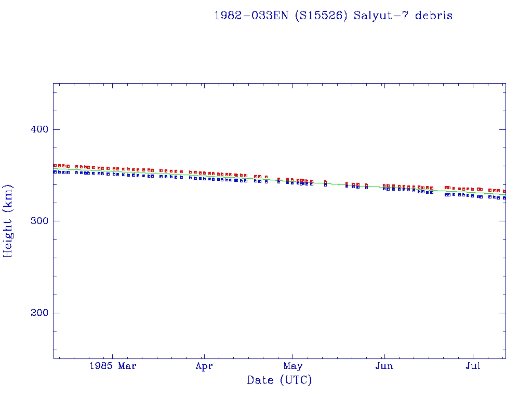Click the green trend line between the mid-May and late-May markers

pos(336,184)
